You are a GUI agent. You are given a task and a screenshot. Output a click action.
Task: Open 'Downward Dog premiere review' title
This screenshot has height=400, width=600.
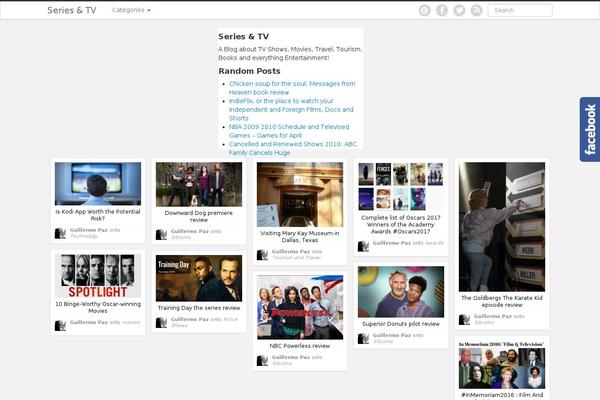pos(199,216)
